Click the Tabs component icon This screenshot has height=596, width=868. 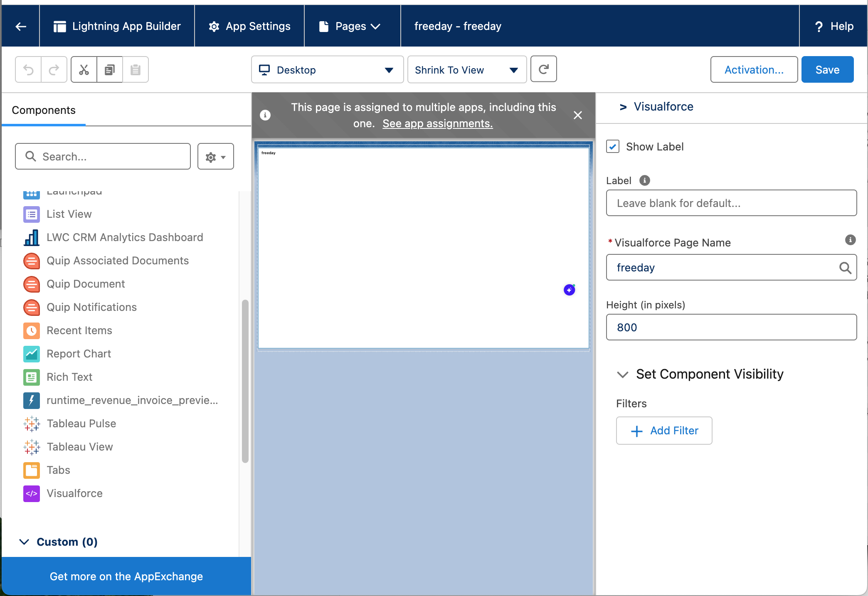[x=32, y=470]
